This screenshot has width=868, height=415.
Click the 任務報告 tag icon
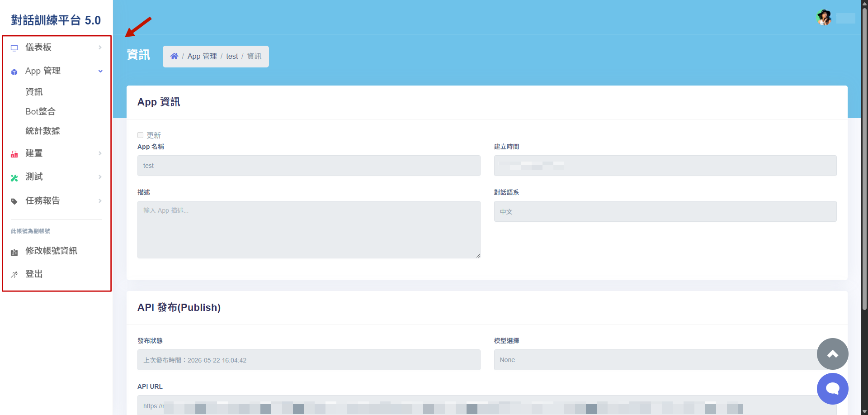click(14, 201)
